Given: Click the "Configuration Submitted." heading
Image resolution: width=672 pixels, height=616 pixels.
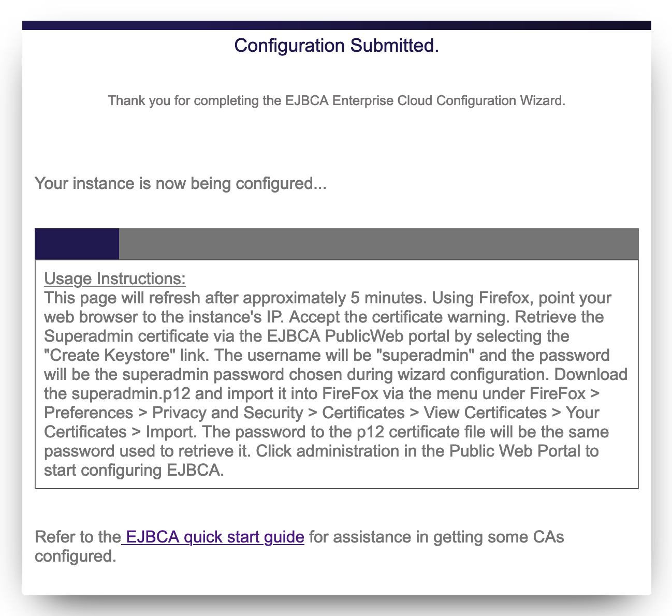Looking at the screenshot, I should pos(337,46).
